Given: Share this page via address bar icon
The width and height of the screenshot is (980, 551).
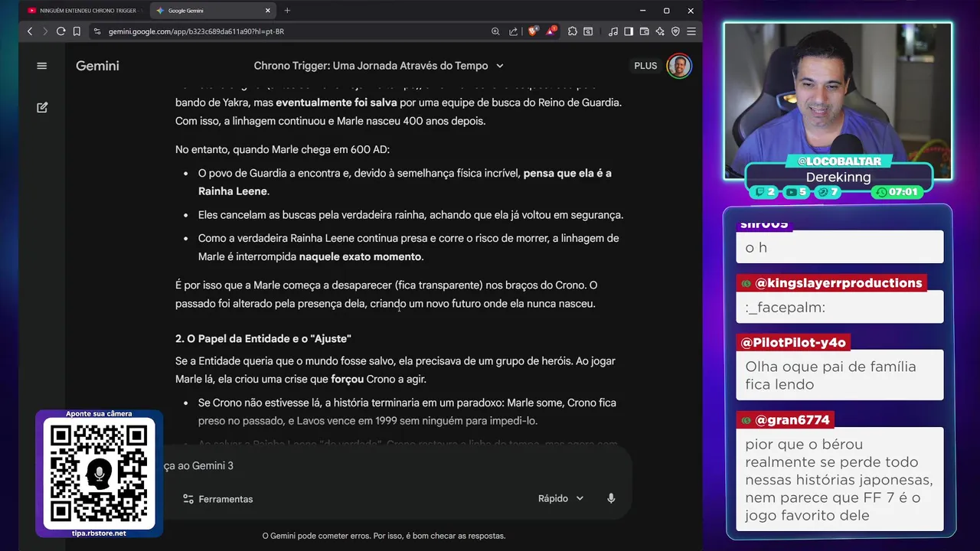Looking at the screenshot, I should (x=513, y=31).
